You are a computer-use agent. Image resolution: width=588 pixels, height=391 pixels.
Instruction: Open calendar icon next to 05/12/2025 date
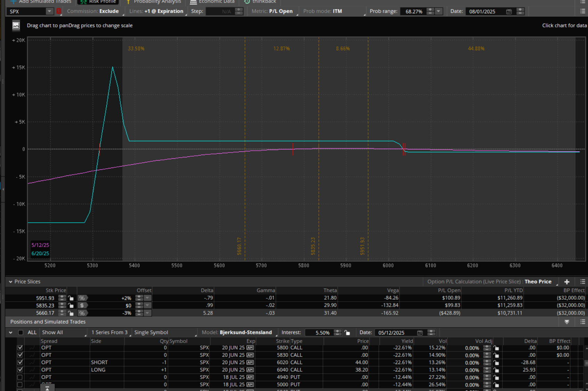pyautogui.click(x=420, y=333)
